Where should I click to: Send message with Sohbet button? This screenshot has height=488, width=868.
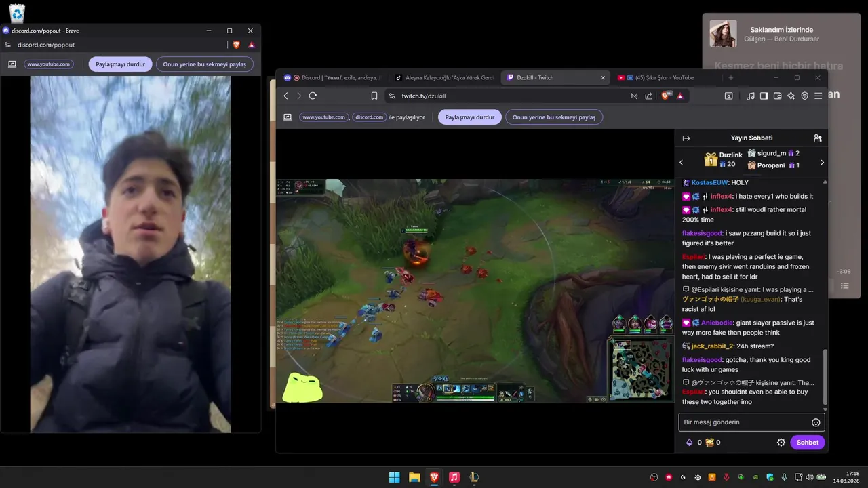[807, 442]
